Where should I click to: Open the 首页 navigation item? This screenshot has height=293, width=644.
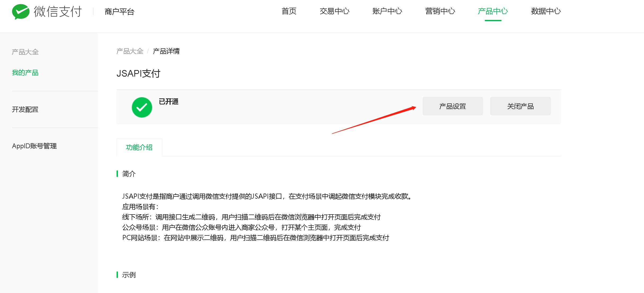pyautogui.click(x=289, y=11)
